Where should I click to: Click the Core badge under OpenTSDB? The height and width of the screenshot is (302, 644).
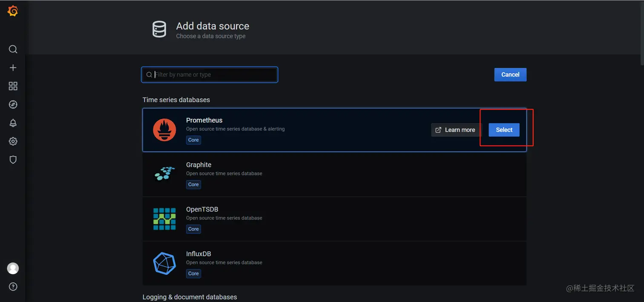[x=193, y=229]
